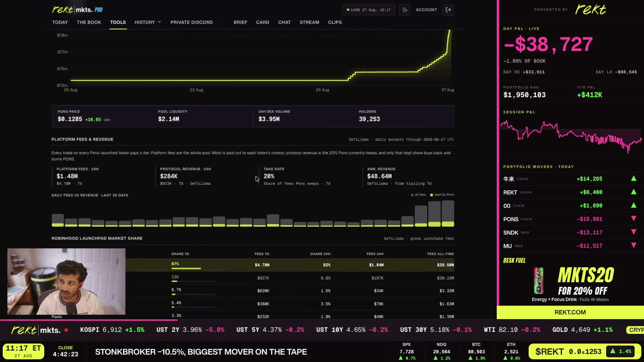Open the STREAM section

(309, 22)
